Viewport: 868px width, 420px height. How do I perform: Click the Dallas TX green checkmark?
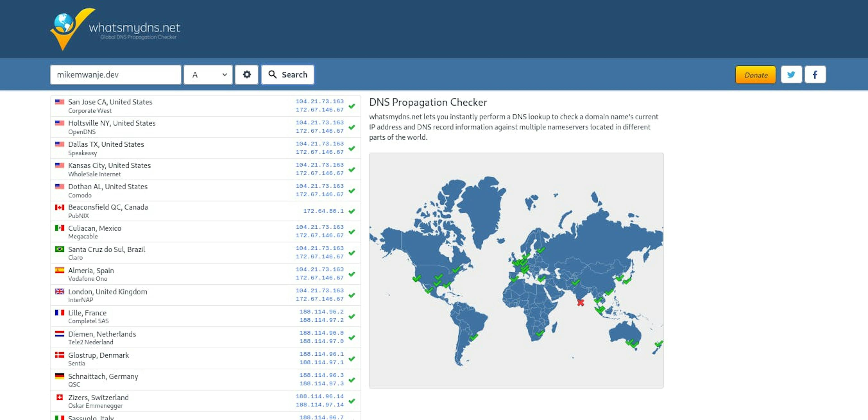(352, 148)
